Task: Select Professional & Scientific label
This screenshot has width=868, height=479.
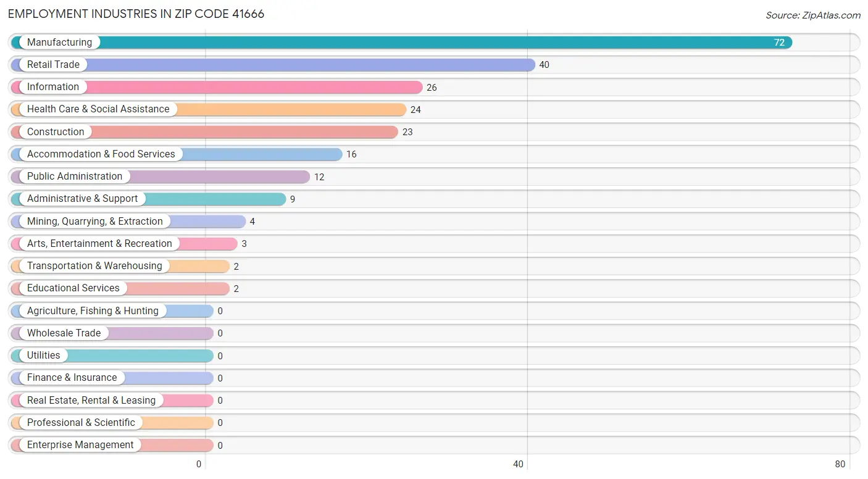Action: pos(81,422)
